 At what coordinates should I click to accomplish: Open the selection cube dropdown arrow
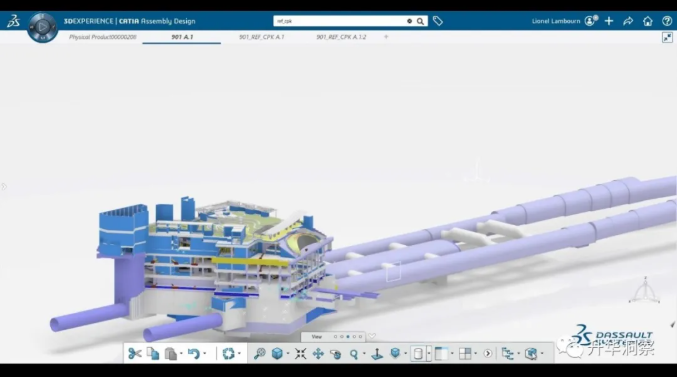542,354
